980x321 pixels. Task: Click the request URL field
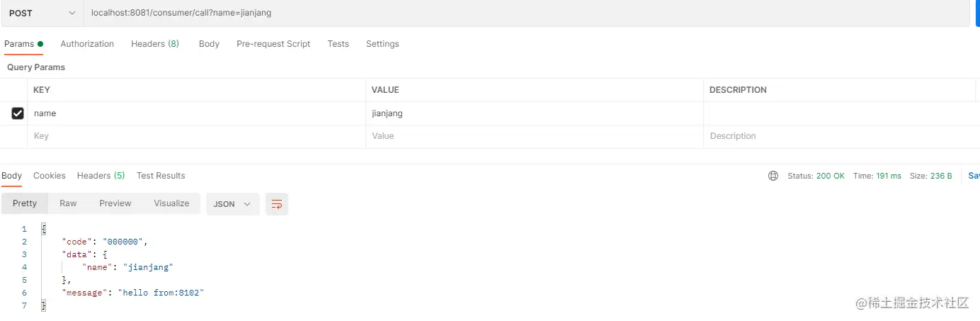(526, 13)
